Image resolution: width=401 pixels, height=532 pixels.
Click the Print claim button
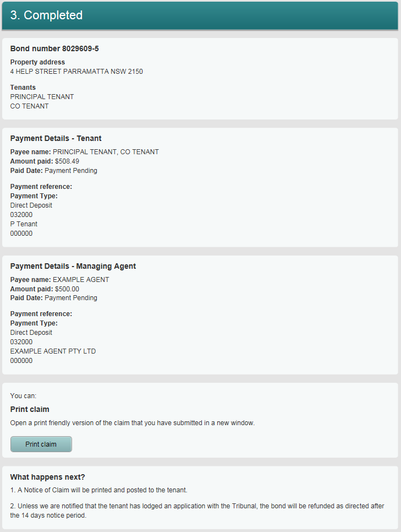(41, 444)
